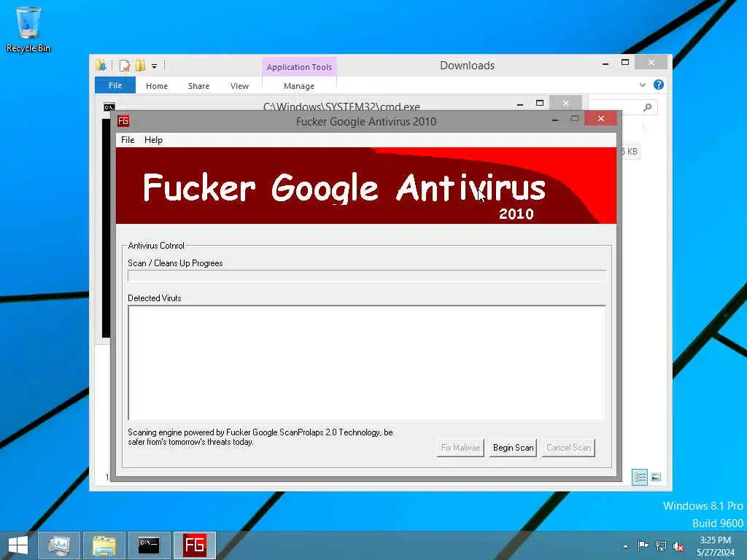The width and height of the screenshot is (747, 560).
Task: Click the network tray icon
Action: 661,546
